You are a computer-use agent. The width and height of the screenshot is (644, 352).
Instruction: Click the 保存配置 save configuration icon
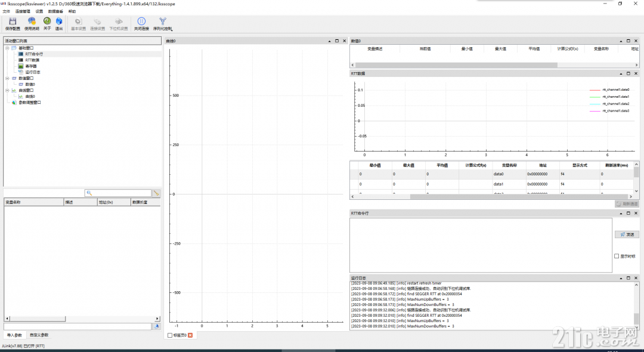point(13,24)
